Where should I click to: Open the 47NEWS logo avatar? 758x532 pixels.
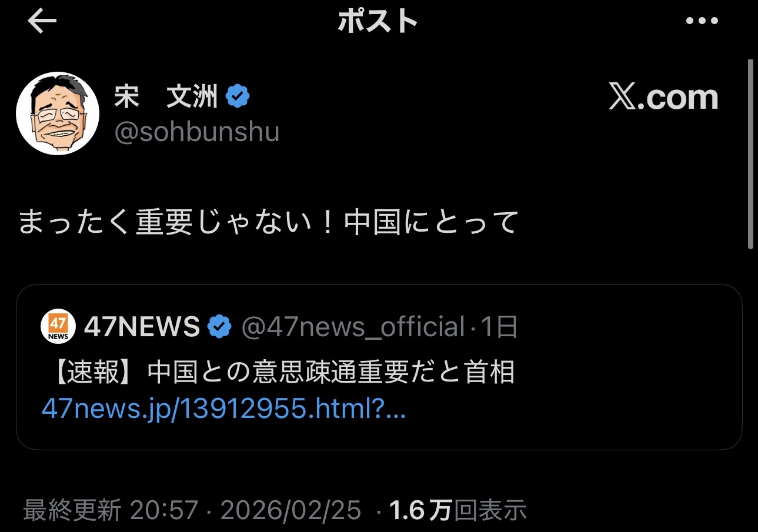[x=58, y=326]
